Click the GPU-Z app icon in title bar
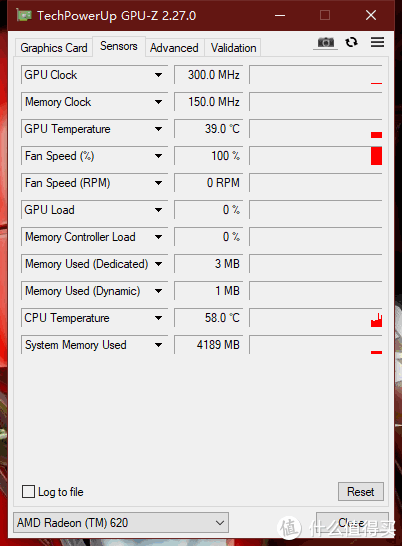This screenshot has width=402, height=546. pos(24,15)
